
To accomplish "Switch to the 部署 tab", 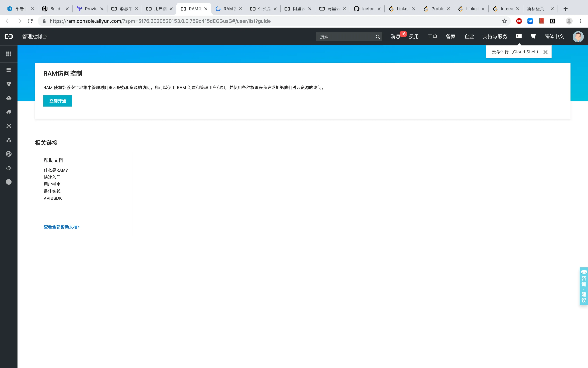I will tap(20, 9).
